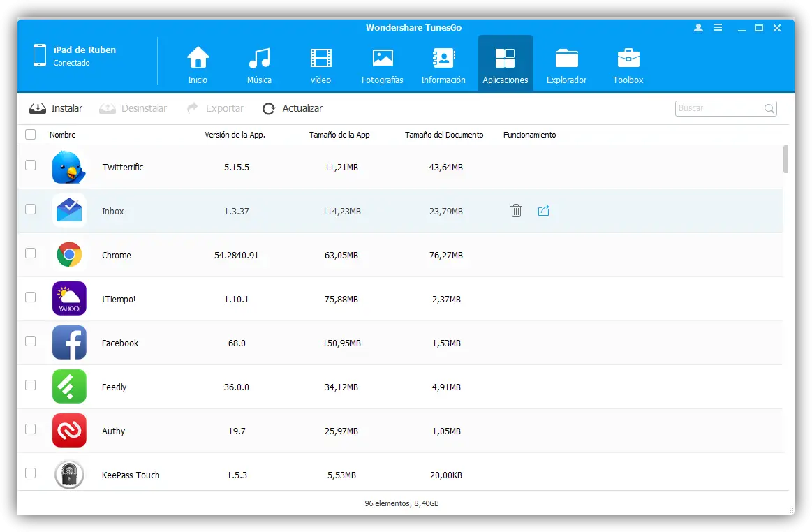Select the Aplicaciones tab

click(x=505, y=64)
